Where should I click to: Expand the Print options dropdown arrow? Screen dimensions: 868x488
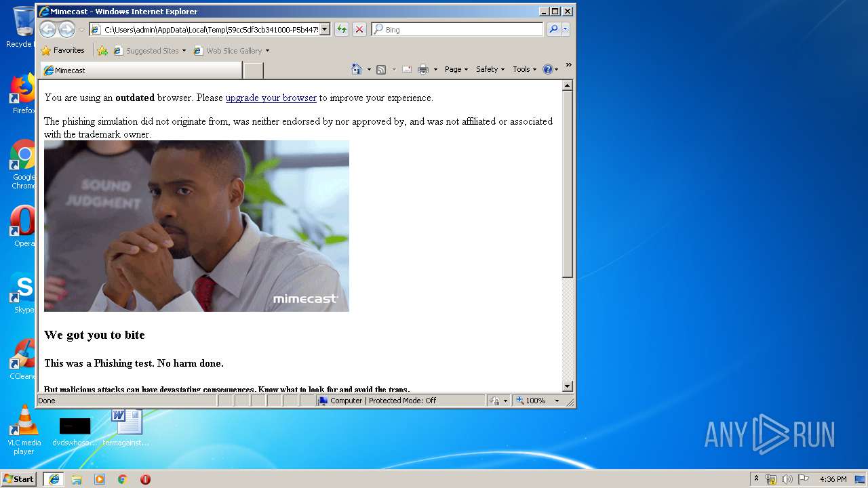pos(435,69)
